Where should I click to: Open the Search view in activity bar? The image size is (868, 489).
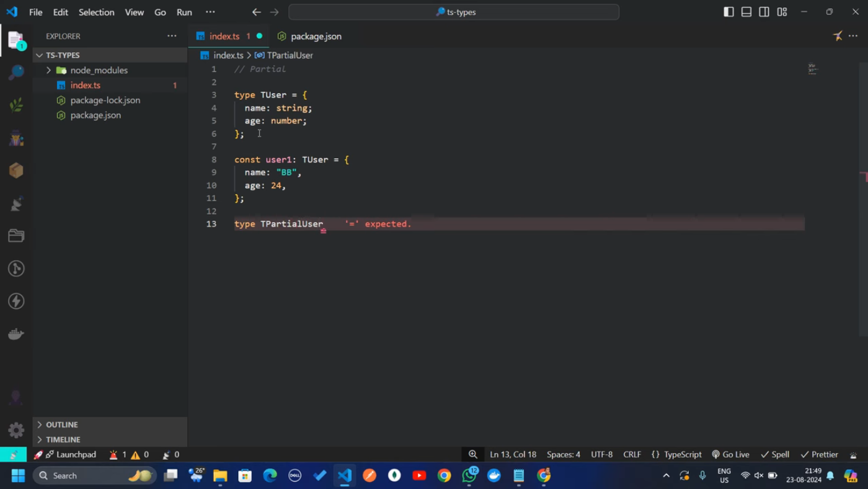click(16, 73)
